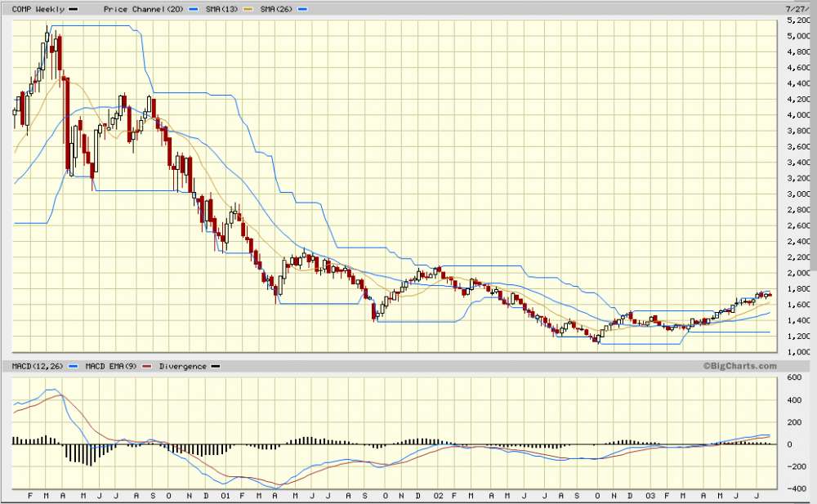This screenshot has width=817, height=504.
Task: Click the 7/27 date in top-right corner
Action: tap(805, 7)
